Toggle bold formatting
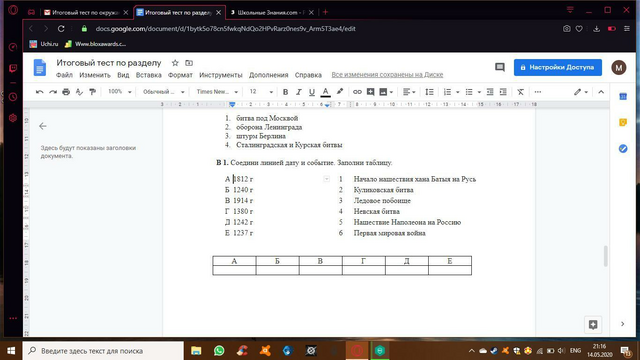This screenshot has width=640, height=360. (285, 92)
